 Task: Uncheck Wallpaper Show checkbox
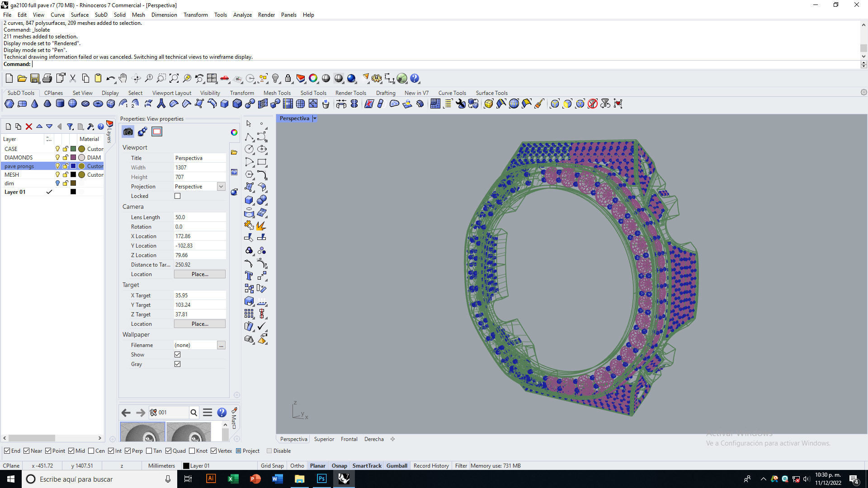(x=177, y=355)
